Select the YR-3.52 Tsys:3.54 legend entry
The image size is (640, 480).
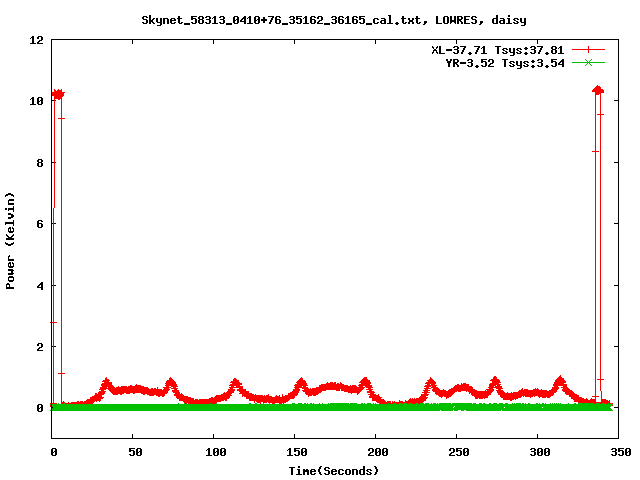505,63
